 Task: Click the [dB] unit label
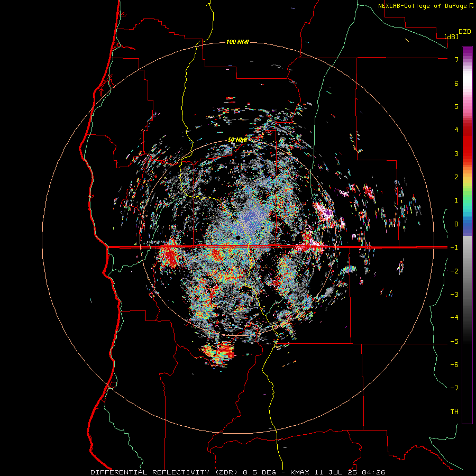pos(451,36)
